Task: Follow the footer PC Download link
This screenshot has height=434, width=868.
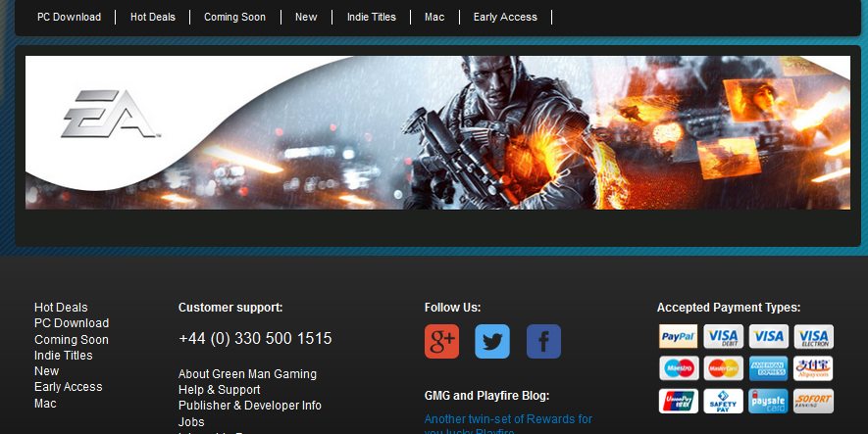Action: pos(72,323)
